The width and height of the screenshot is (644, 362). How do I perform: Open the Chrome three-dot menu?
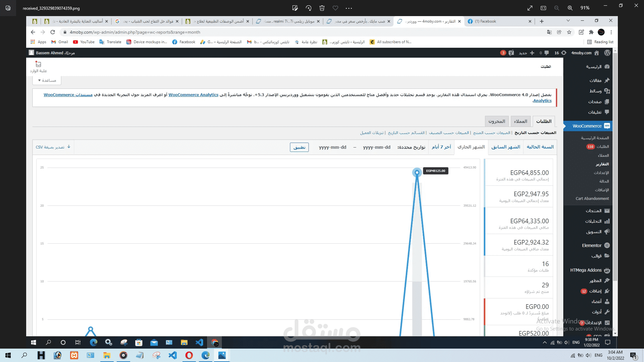pos(611,32)
